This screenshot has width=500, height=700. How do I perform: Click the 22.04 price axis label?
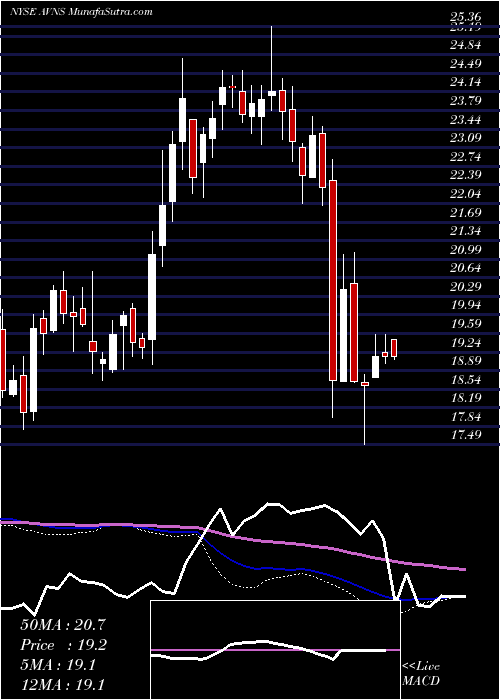pyautogui.click(x=466, y=193)
